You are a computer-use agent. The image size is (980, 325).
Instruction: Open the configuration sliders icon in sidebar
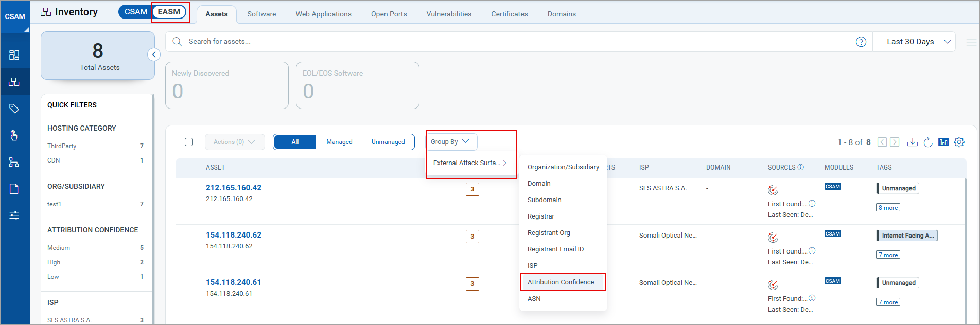pos(14,215)
